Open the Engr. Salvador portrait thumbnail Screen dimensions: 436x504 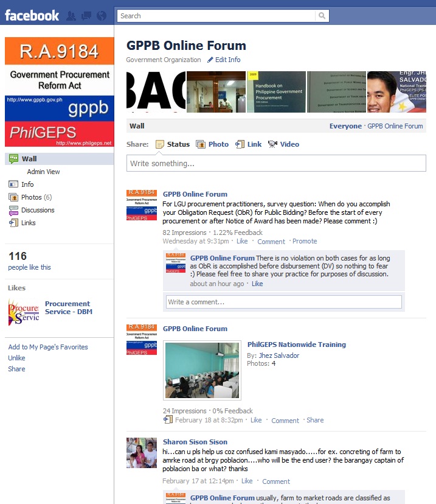pyautogui.click(x=396, y=92)
